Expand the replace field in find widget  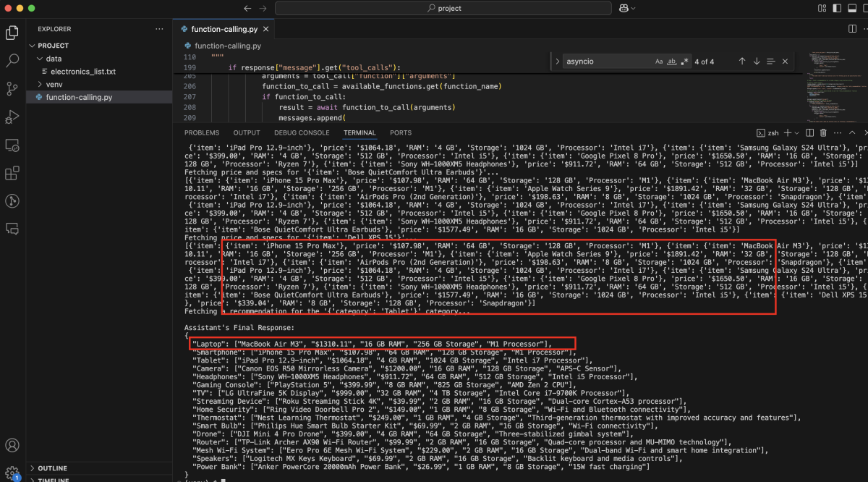click(x=558, y=62)
